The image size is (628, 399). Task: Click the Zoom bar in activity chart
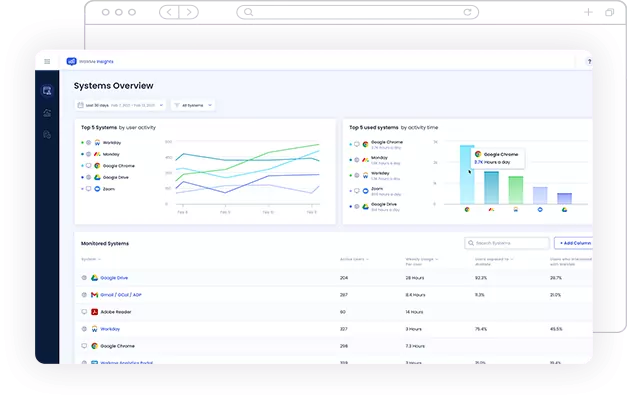click(540, 195)
